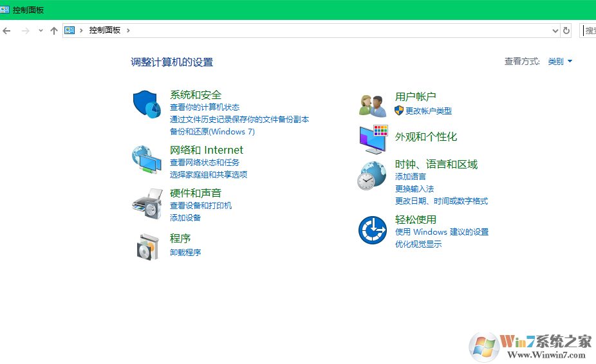Expand the recent locations arrow
596x364 pixels.
[x=41, y=30]
